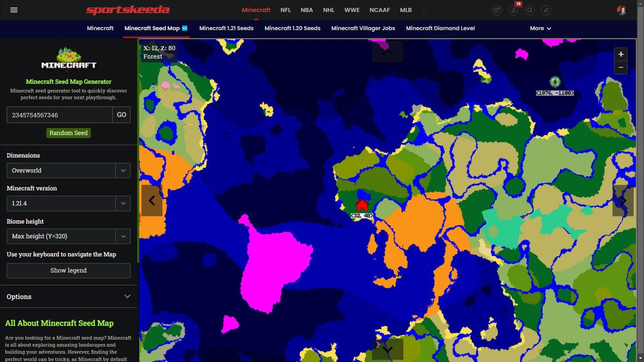
Task: Click inside the seed number input field
Action: pos(60,115)
